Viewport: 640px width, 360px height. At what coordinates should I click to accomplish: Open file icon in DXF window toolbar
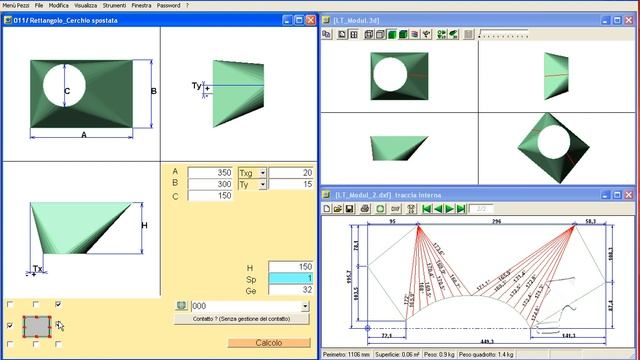[x=338, y=209]
